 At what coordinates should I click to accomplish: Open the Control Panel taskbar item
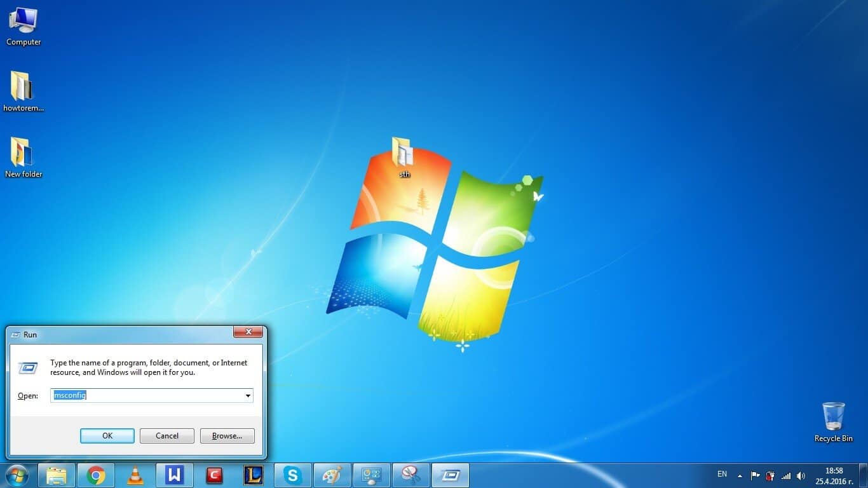point(371,475)
